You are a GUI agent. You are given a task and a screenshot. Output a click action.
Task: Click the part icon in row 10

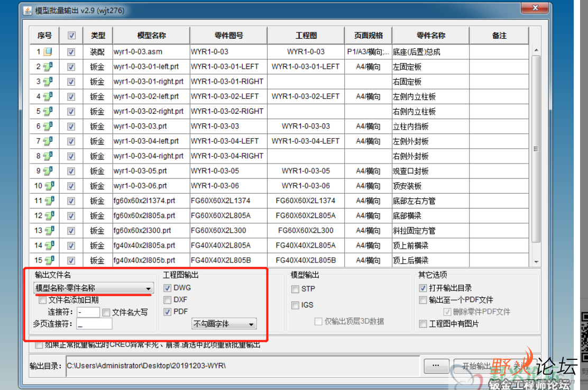coord(50,186)
